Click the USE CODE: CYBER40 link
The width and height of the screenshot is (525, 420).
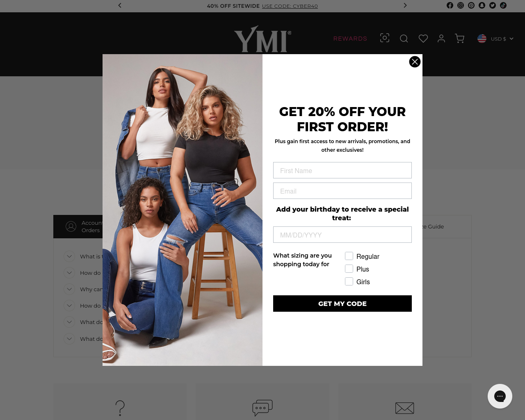(290, 6)
